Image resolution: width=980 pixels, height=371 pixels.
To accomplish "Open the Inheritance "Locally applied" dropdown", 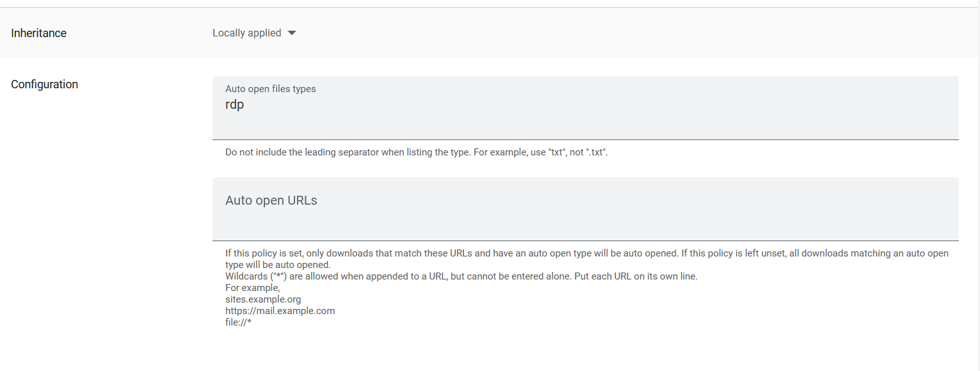I will [x=253, y=33].
